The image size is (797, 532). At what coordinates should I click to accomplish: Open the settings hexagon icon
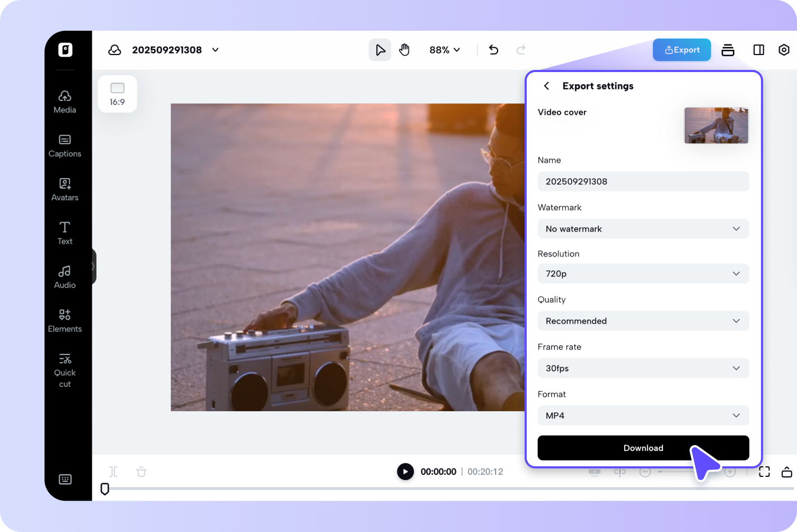[x=784, y=50]
